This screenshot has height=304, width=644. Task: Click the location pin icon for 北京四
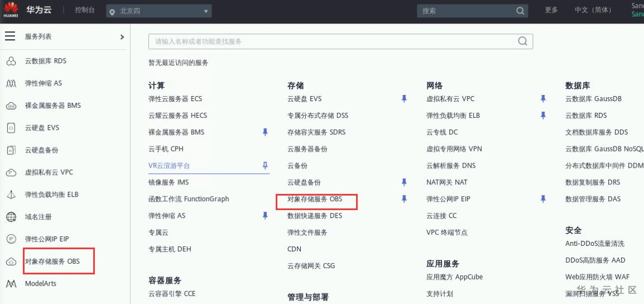[x=112, y=12]
